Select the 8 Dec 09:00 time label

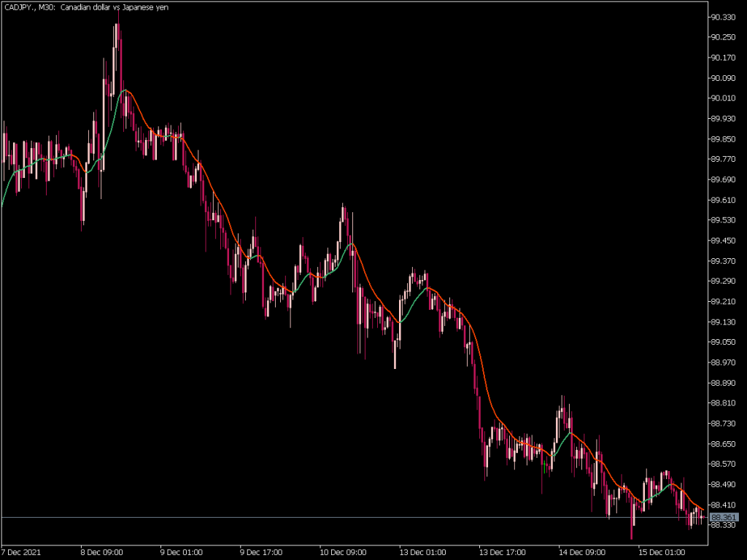coord(101,552)
